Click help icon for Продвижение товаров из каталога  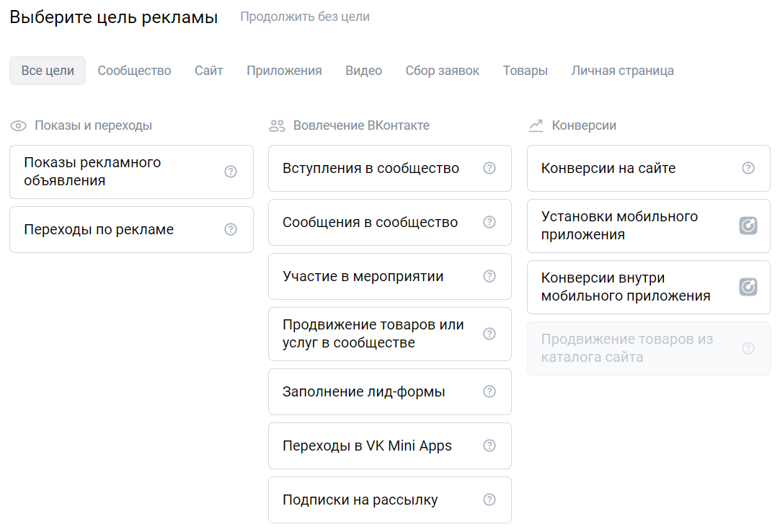pyautogui.click(x=748, y=348)
